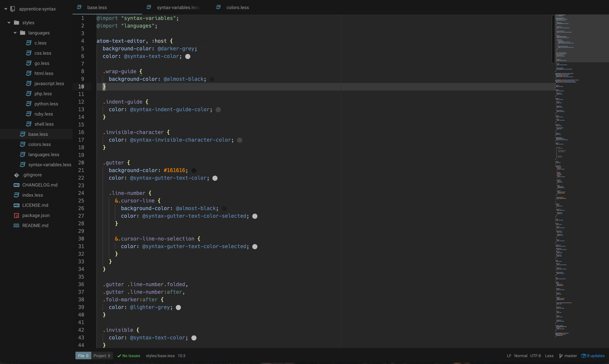Click the green checkmark No Issues indicator
This screenshot has height=364, width=609.
128,356
